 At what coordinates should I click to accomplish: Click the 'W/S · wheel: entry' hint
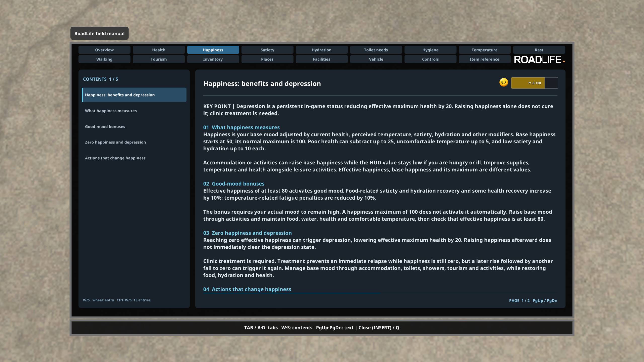[x=98, y=300]
